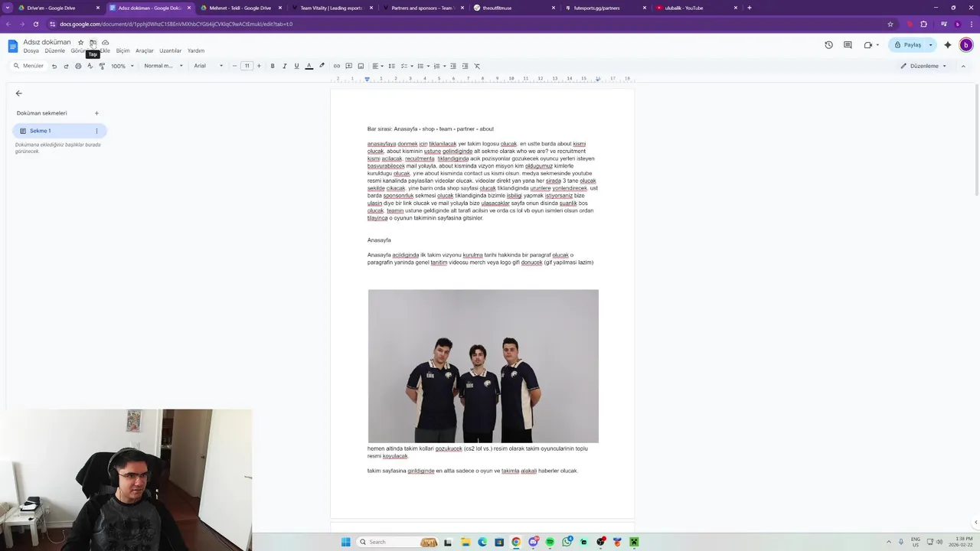Toggle bold formatting
Image resolution: width=980 pixels, height=551 pixels.
(x=273, y=66)
